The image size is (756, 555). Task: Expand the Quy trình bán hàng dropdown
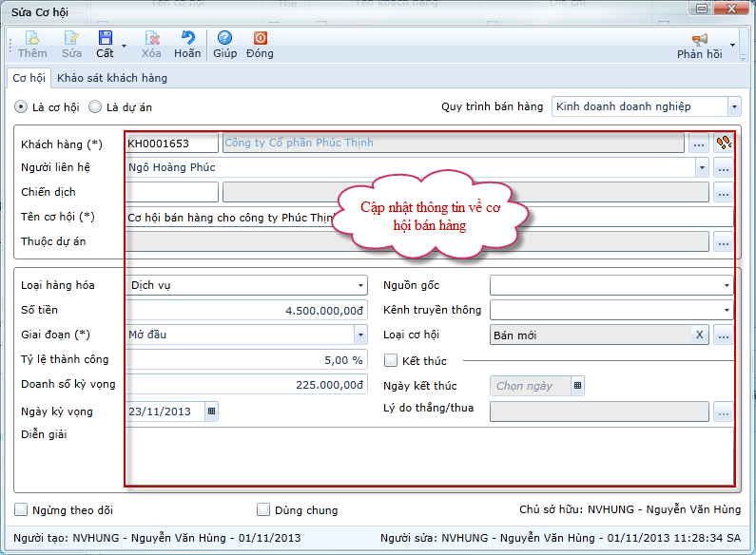pyautogui.click(x=733, y=106)
